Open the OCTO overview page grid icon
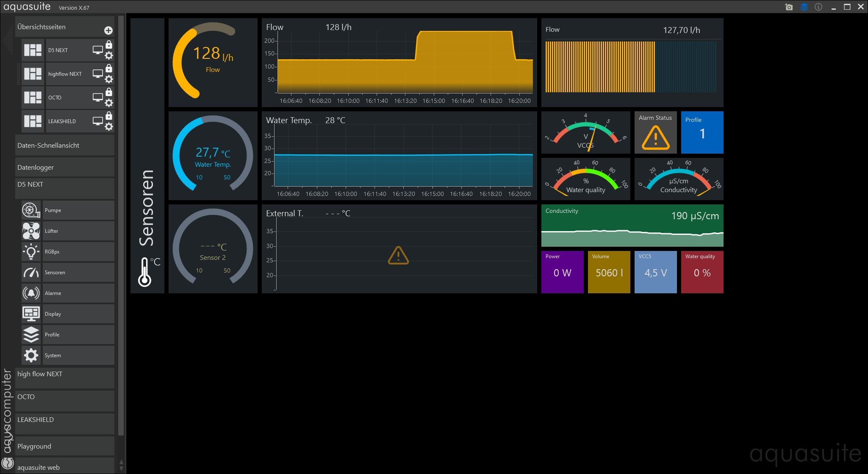The width and height of the screenshot is (868, 474). coord(33,97)
